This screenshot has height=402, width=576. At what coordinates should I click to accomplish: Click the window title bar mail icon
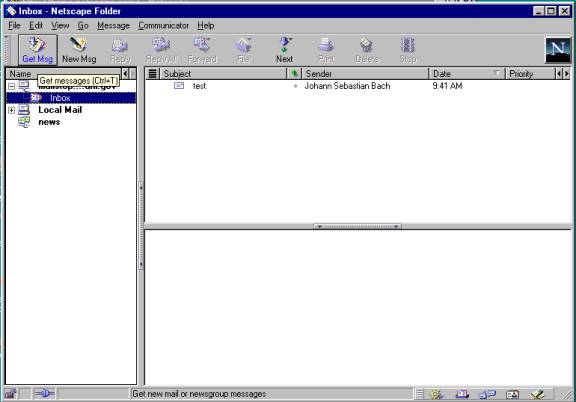pos(11,11)
